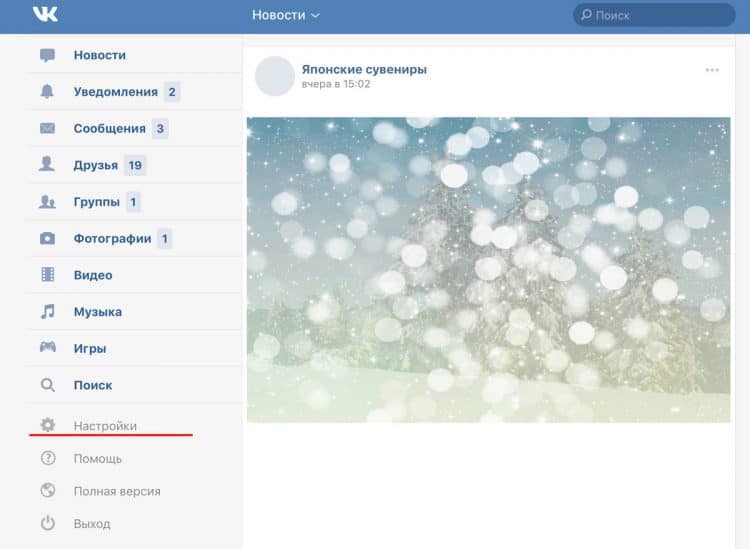Screen dimensions: 750x549
Task: Click post timestamp вчера в 15:02
Action: (335, 84)
